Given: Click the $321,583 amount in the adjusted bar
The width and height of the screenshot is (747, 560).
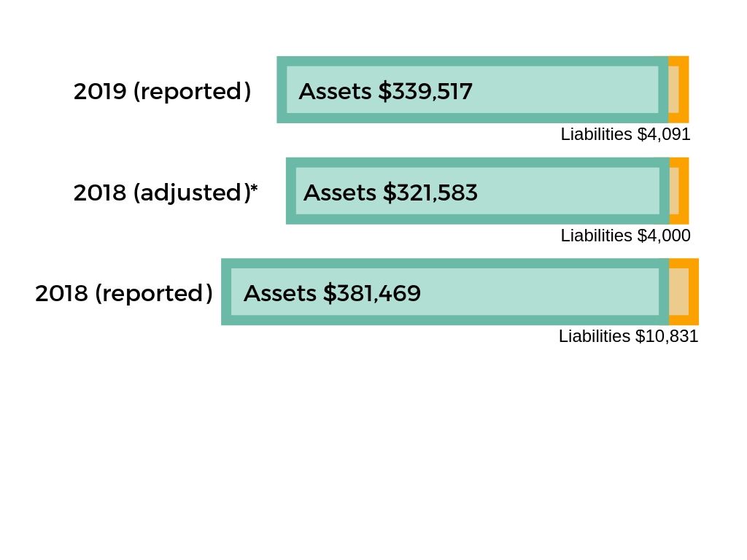Looking at the screenshot, I should point(430,193).
